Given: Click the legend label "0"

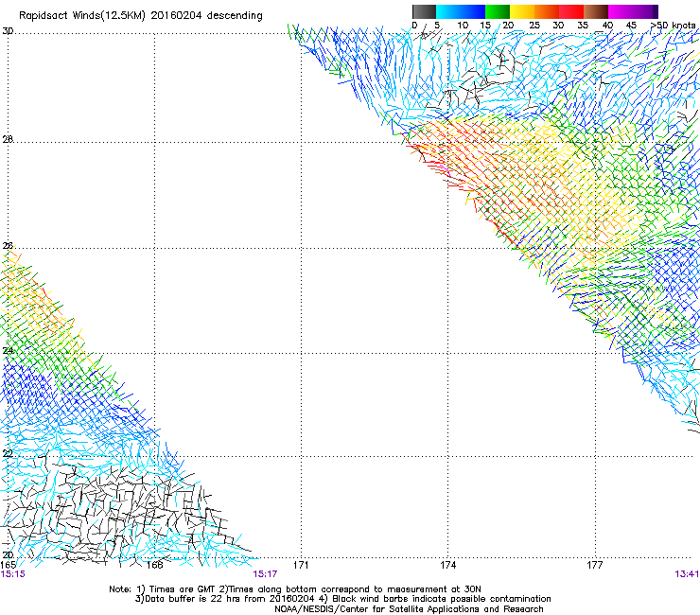Looking at the screenshot, I should [x=414, y=26].
